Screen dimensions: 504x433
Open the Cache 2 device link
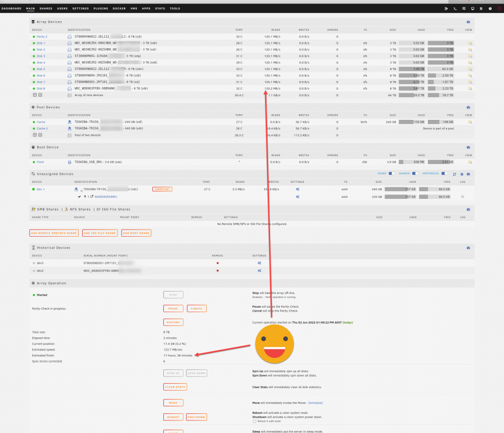point(42,128)
